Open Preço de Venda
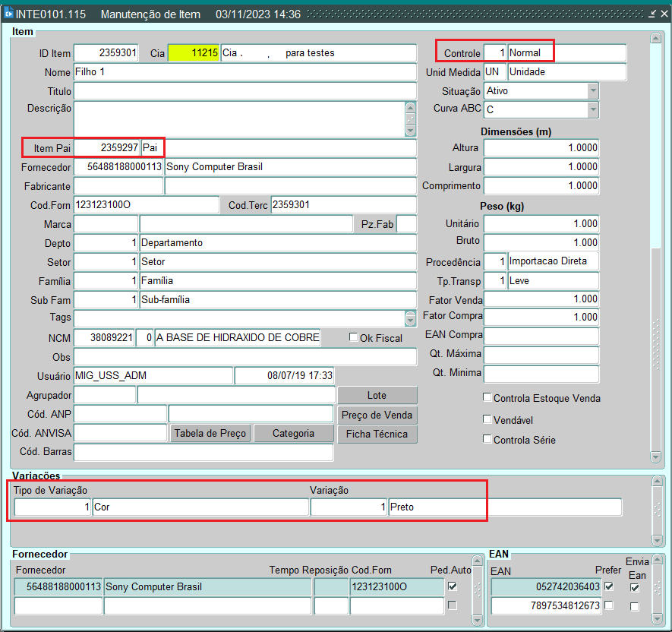This screenshot has width=672, height=632. point(377,415)
